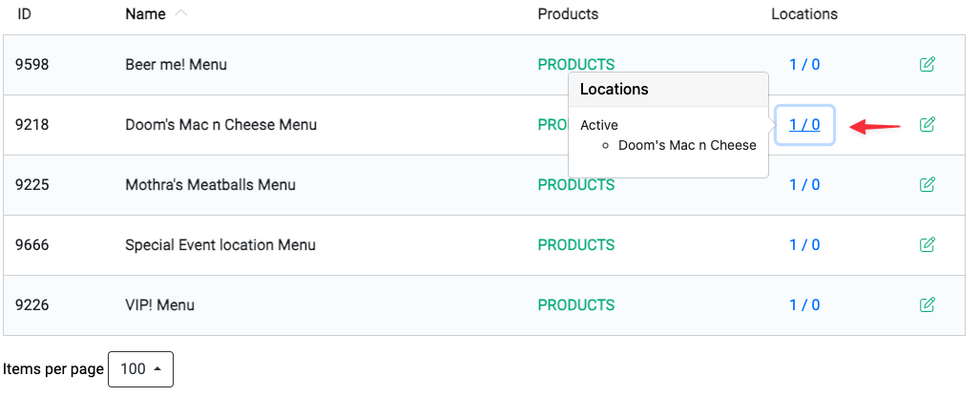Show PRODUCTS of VIP! Menu
980x397 pixels.
coord(576,304)
